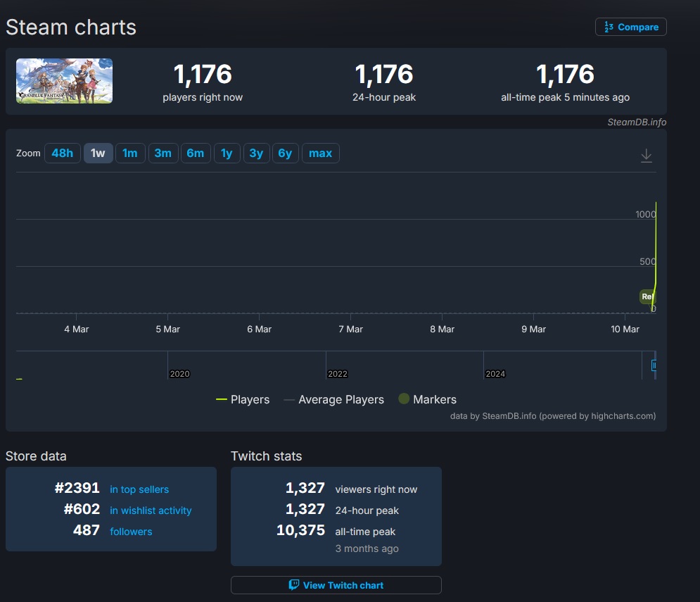
Task: Click the 2024 label in navigator
Action: (x=495, y=374)
